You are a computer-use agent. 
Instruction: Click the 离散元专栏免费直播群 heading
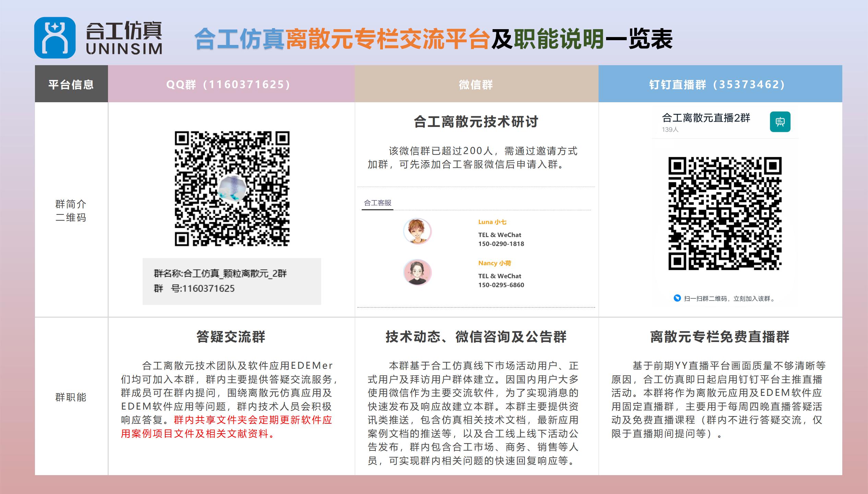pos(720,337)
